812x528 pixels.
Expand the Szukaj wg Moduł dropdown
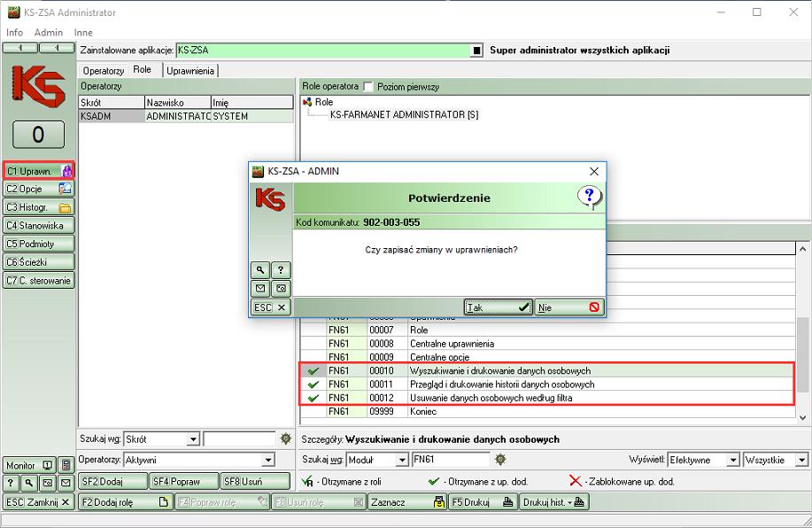tap(402, 460)
